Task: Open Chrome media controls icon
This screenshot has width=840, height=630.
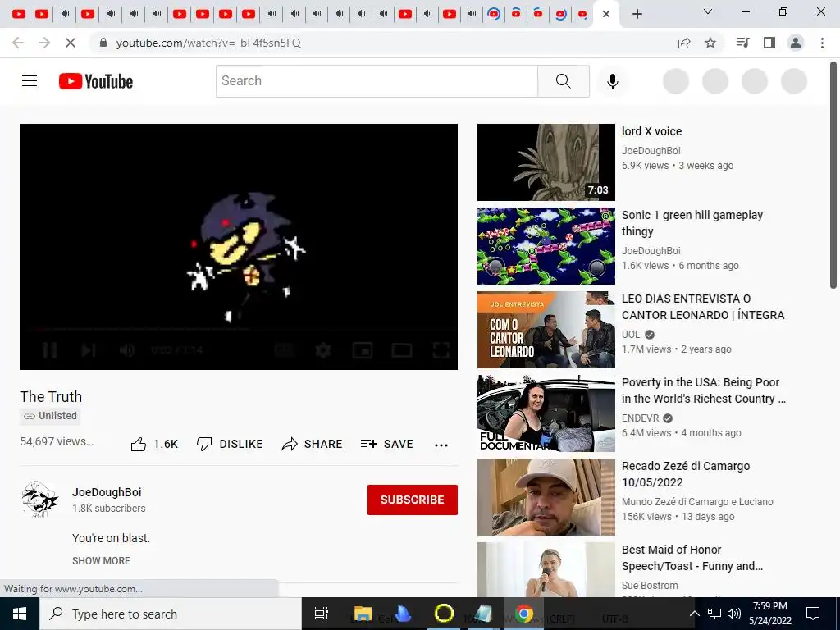Action: pos(743,43)
